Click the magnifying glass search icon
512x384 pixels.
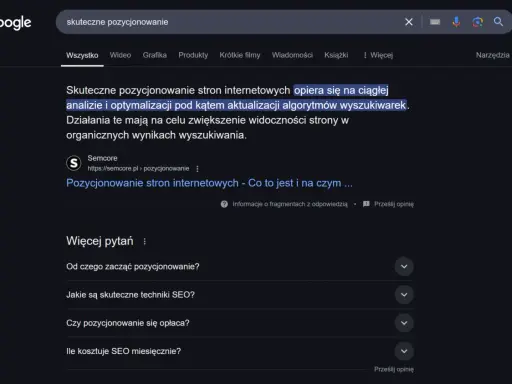[x=498, y=22]
